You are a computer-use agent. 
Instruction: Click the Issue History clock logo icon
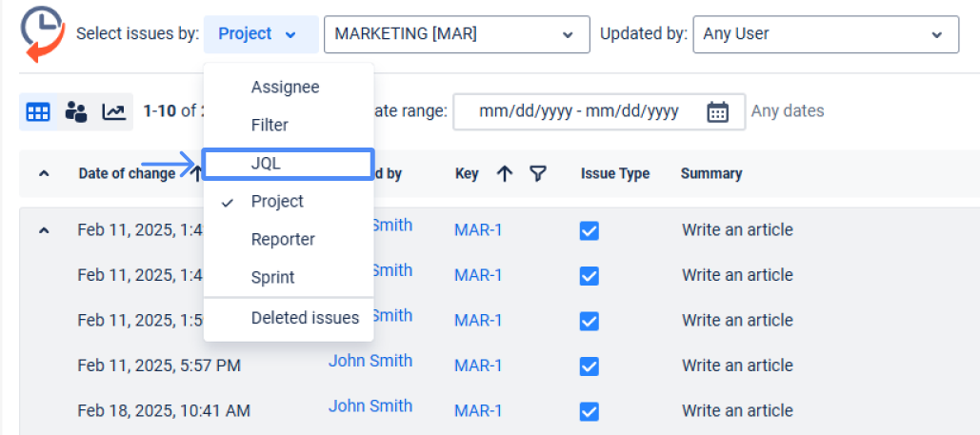(42, 33)
